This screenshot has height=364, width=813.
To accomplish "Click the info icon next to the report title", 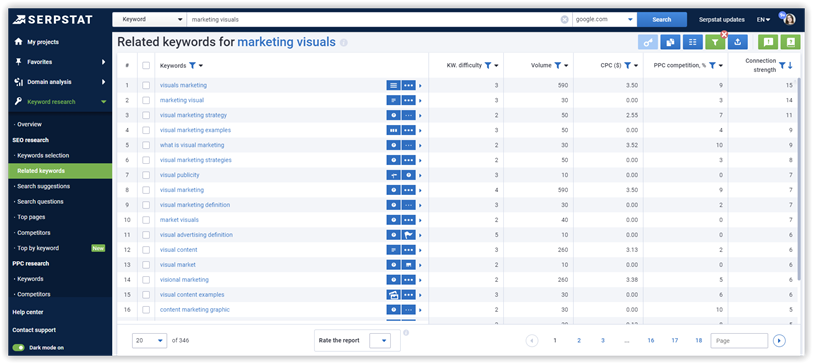I will (x=343, y=43).
